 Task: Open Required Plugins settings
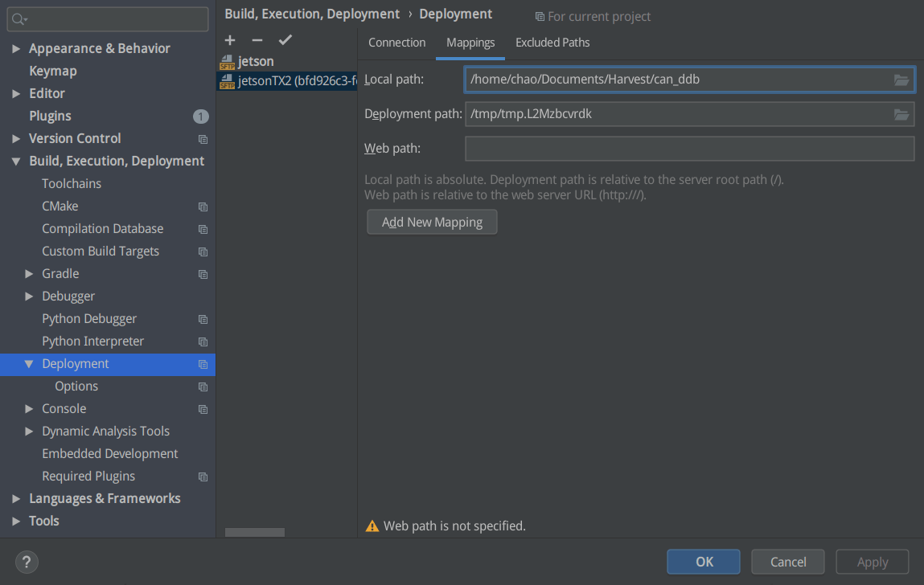tap(88, 476)
